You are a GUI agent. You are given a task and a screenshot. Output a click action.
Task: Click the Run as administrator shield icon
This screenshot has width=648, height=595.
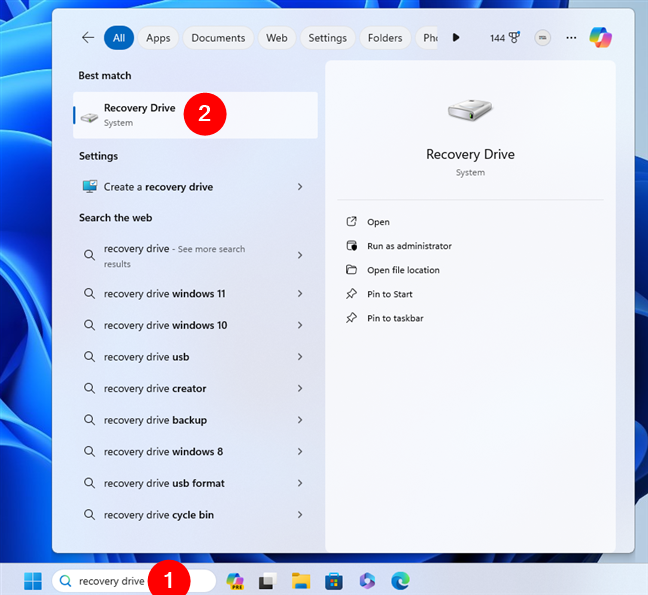click(x=351, y=245)
